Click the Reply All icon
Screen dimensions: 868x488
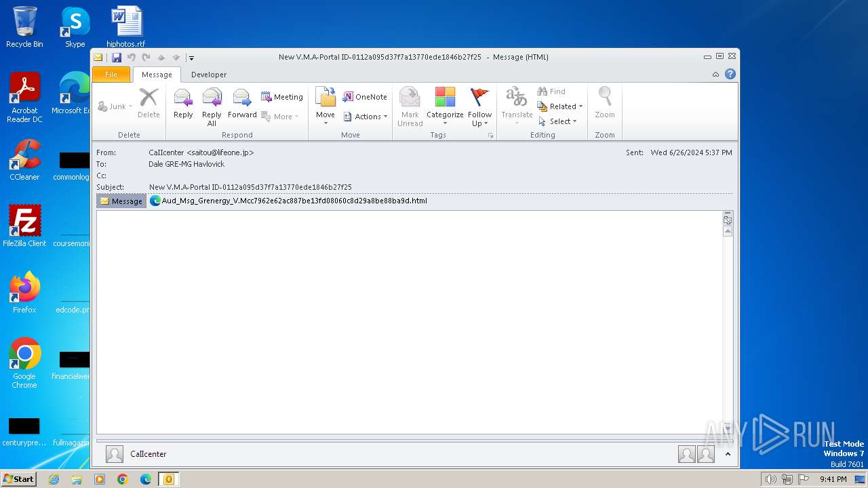pyautogui.click(x=212, y=106)
